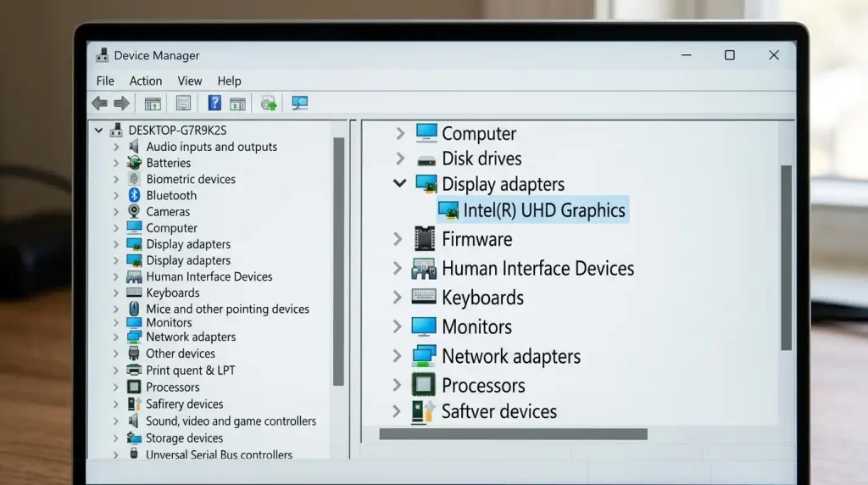The width and height of the screenshot is (868, 485).
Task: Expand the Batteries category
Action: click(115, 163)
